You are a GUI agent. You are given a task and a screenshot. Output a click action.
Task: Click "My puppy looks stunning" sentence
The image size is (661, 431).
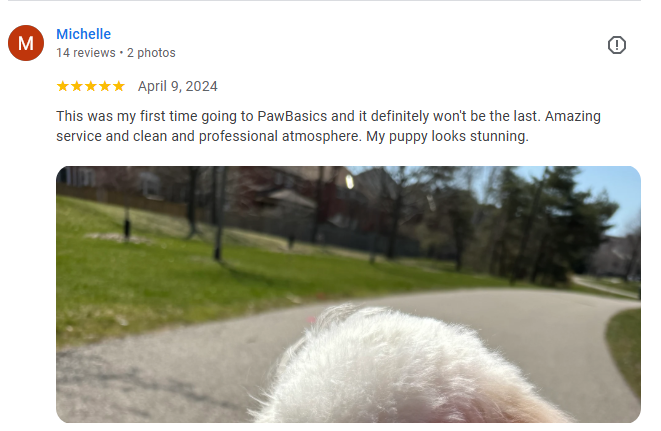(x=447, y=137)
